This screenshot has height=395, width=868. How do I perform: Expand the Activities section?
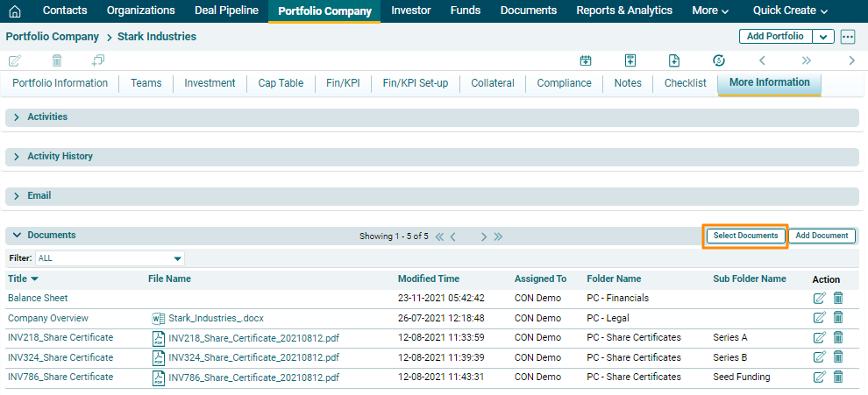coord(17,117)
